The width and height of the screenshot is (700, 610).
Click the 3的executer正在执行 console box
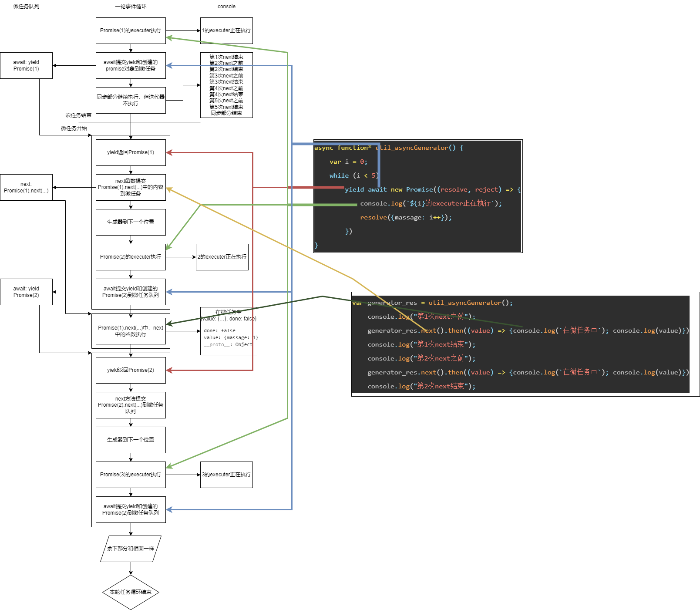[x=226, y=475]
